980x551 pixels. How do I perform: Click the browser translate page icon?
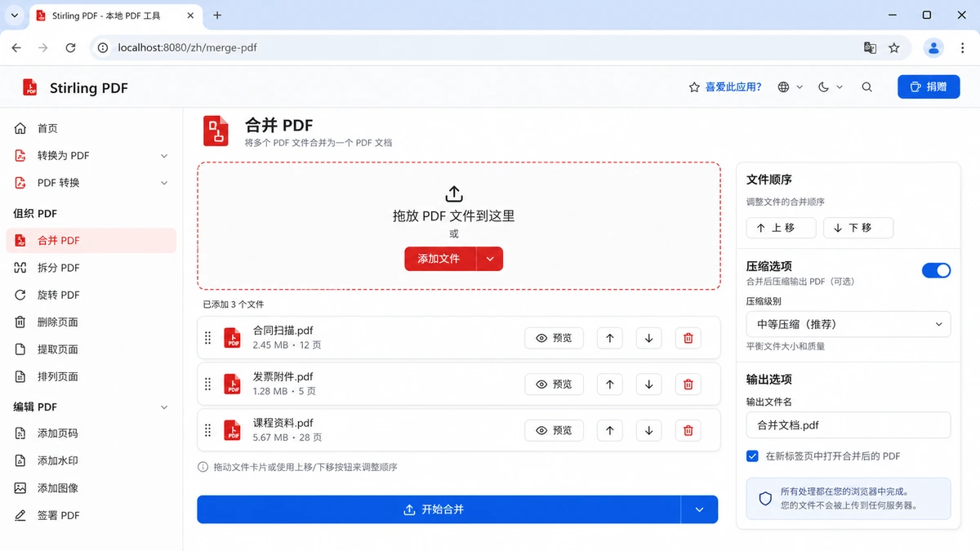[870, 48]
